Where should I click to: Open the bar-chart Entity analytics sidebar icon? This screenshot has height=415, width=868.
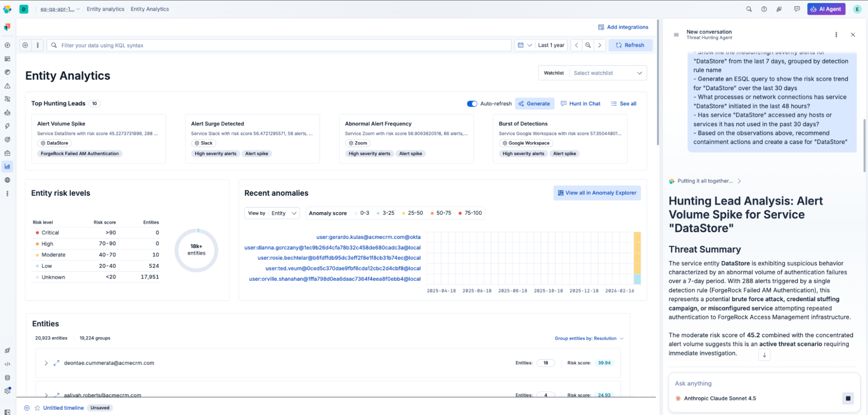7,167
